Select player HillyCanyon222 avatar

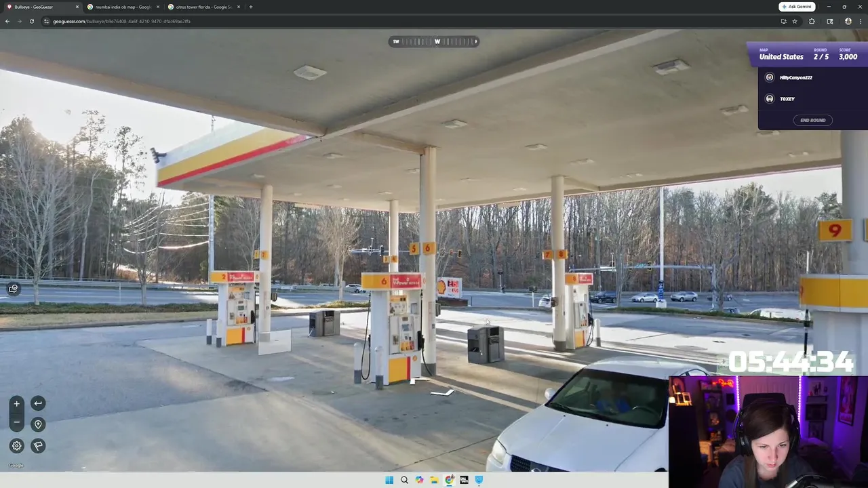tap(770, 77)
